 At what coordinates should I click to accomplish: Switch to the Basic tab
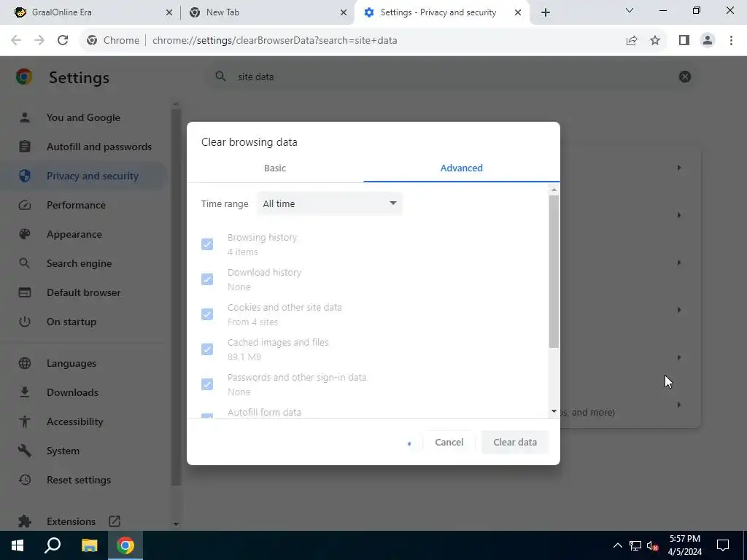click(275, 168)
